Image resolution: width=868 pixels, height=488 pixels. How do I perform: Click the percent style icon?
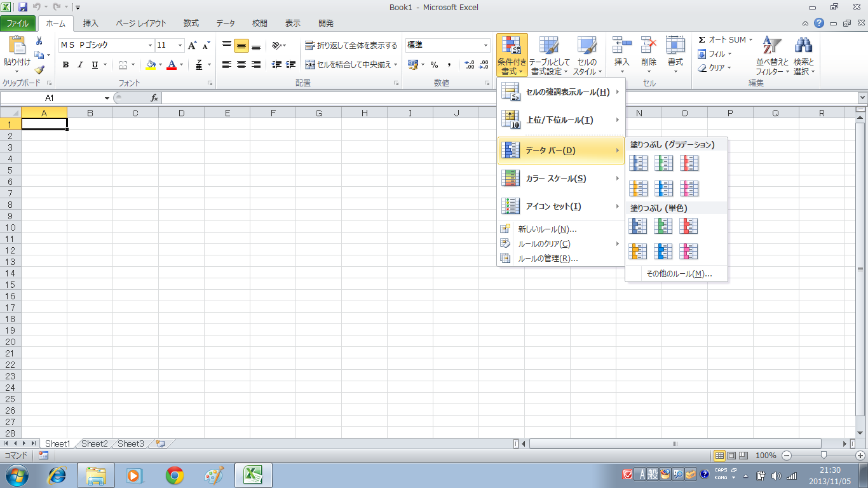(435, 65)
